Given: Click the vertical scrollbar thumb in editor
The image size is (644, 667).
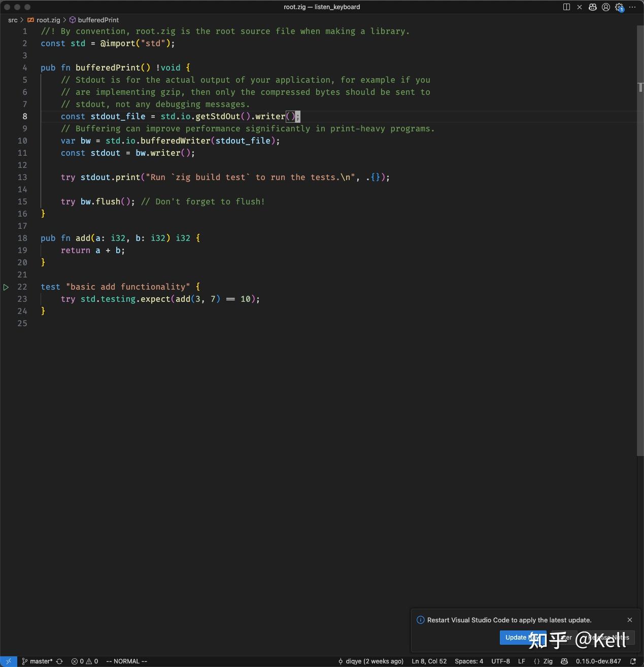Looking at the screenshot, I should 640,241.
